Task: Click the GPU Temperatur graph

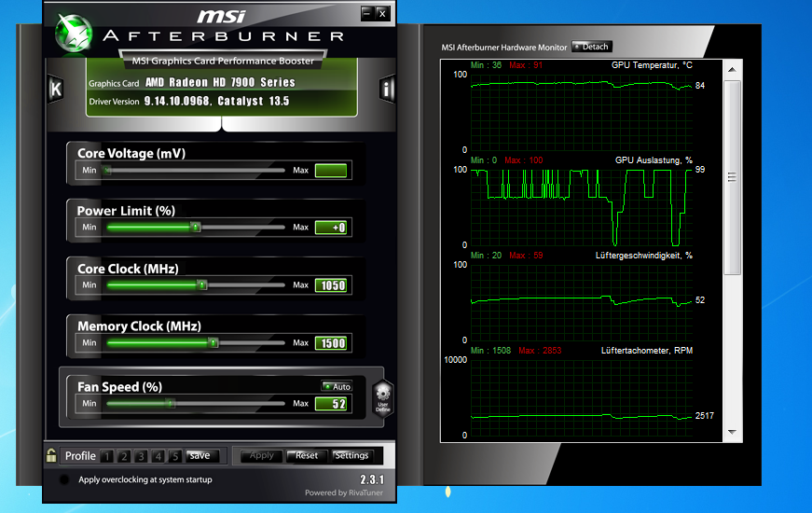Action: tap(582, 113)
